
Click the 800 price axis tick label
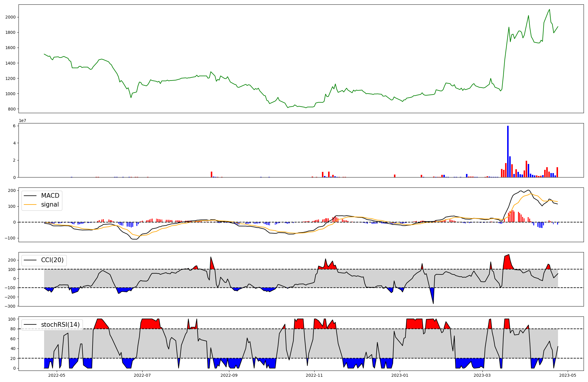pos(12,109)
